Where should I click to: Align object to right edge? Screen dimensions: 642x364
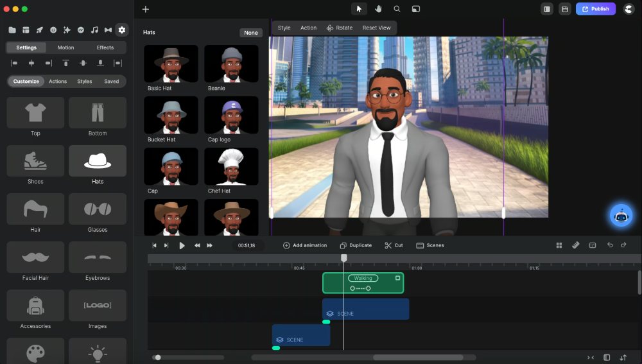[49, 63]
